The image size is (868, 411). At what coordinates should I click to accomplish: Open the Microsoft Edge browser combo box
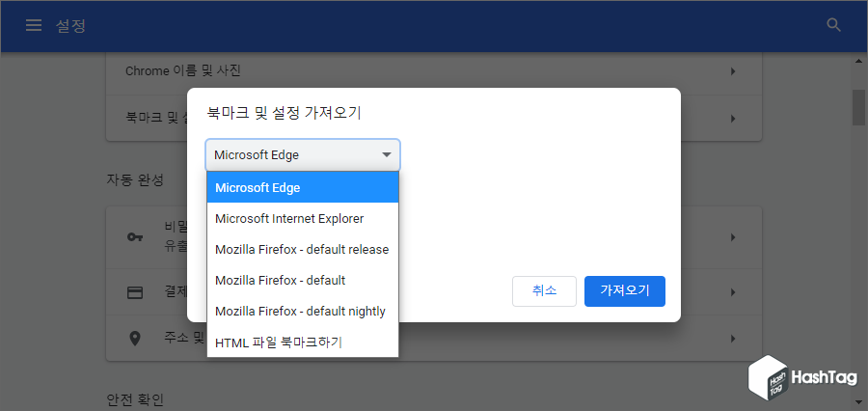(303, 155)
